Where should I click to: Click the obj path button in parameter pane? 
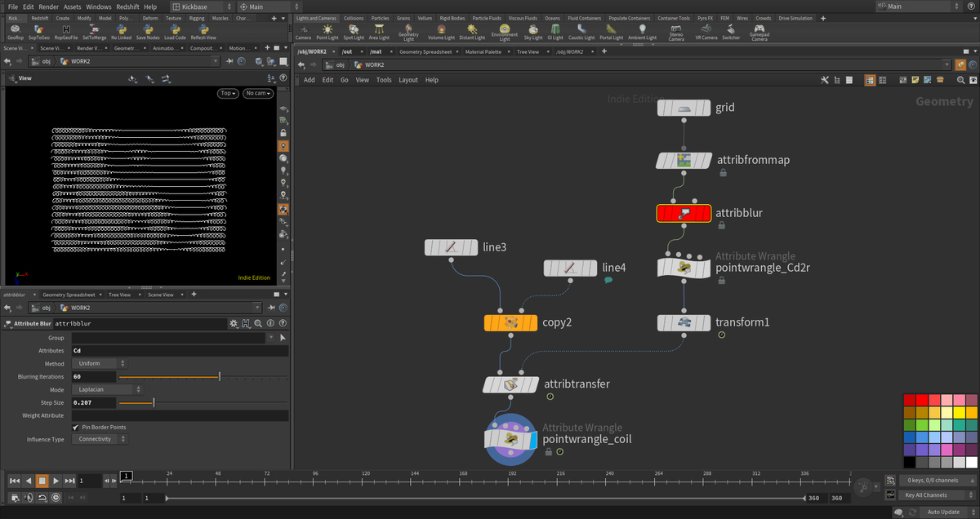(x=41, y=308)
